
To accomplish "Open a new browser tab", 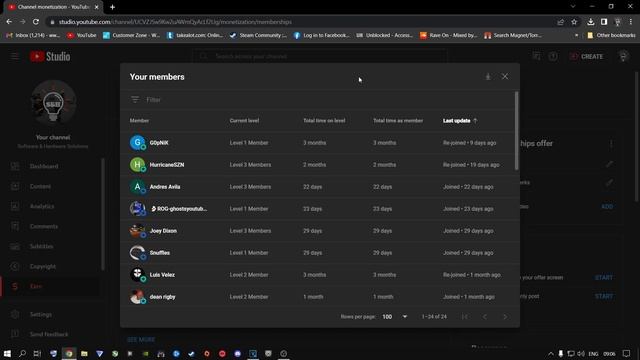I will pos(112,7).
